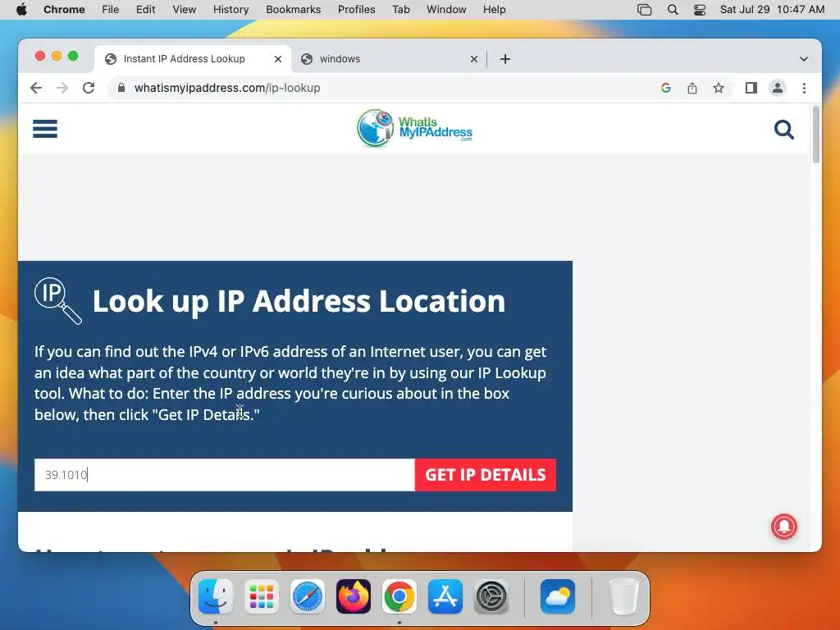Open Spotlight search in menu bar

click(x=673, y=10)
